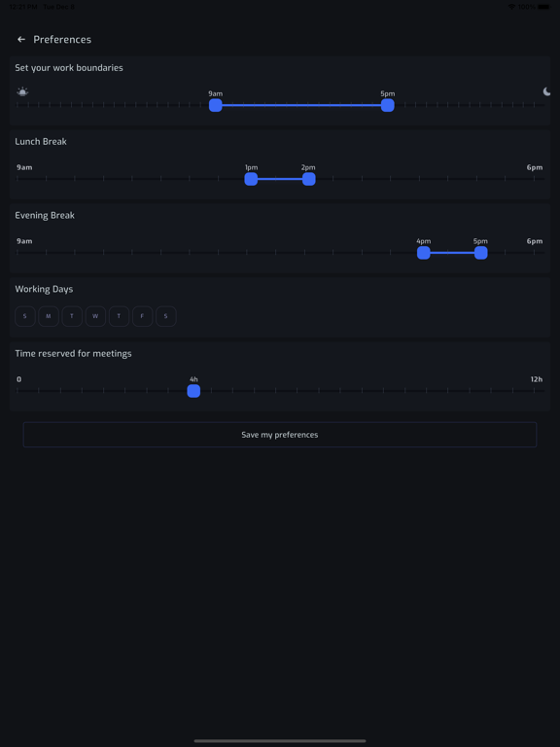This screenshot has width=560, height=747.
Task: Toggle Friday in Working Days
Action: (142, 316)
